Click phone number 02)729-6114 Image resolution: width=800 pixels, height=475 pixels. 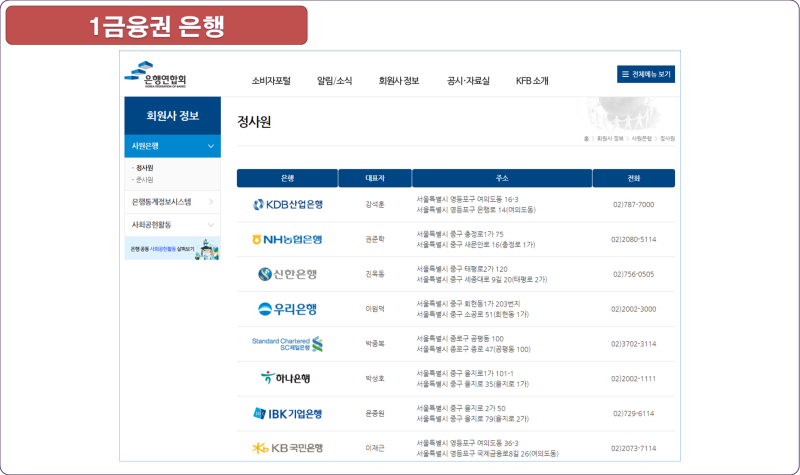634,414
